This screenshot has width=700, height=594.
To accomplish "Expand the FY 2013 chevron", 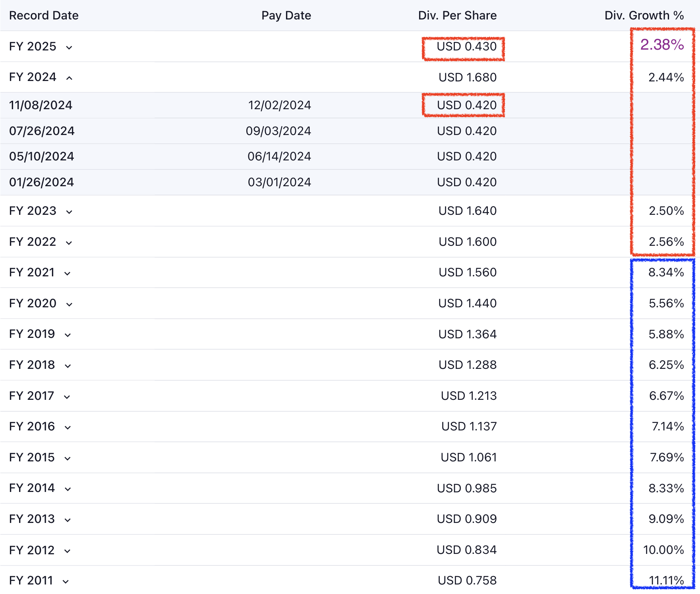I will (68, 520).
